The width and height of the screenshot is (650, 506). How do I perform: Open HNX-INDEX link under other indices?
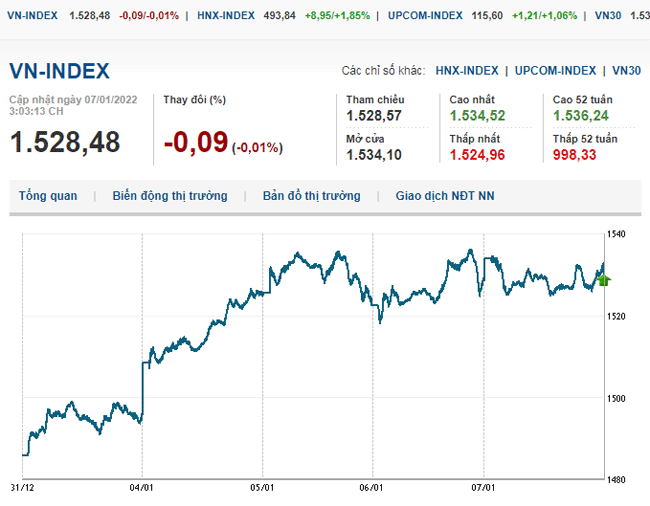pos(467,71)
